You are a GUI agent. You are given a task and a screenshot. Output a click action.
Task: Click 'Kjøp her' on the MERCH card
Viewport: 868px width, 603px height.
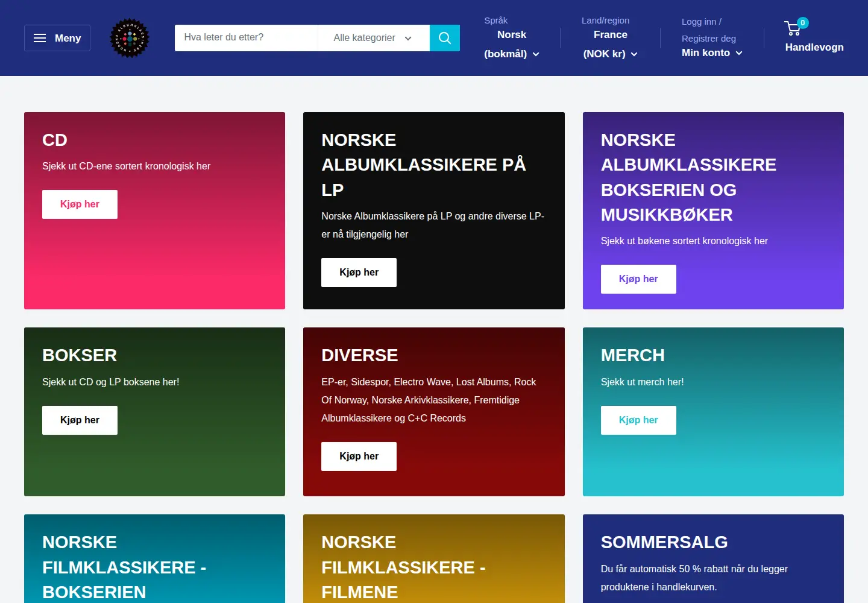coord(638,420)
